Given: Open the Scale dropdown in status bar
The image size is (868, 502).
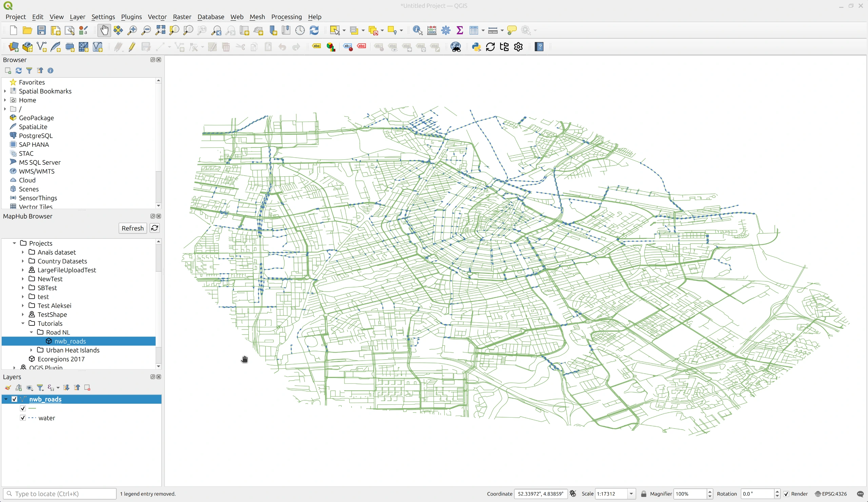Looking at the screenshot, I should [631, 494].
